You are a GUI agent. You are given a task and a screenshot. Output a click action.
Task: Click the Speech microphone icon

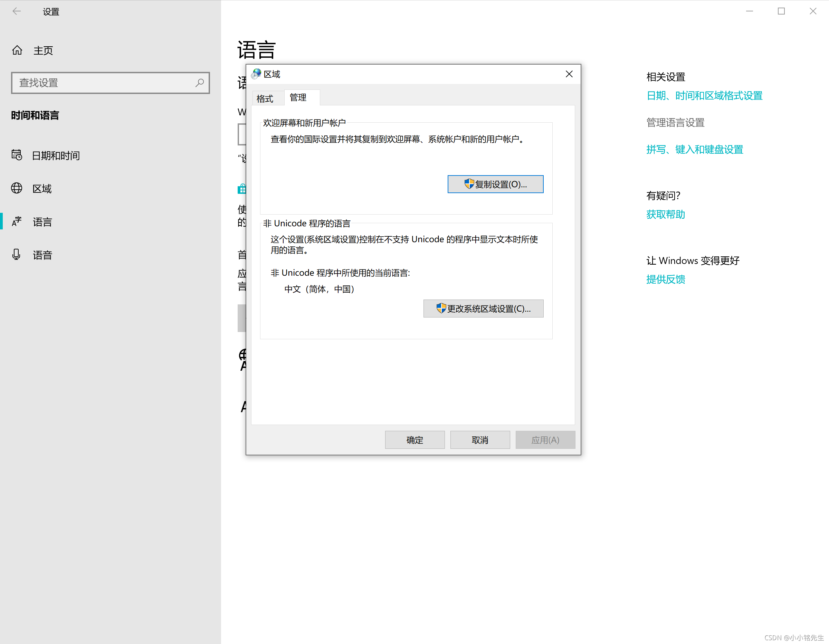(x=16, y=255)
